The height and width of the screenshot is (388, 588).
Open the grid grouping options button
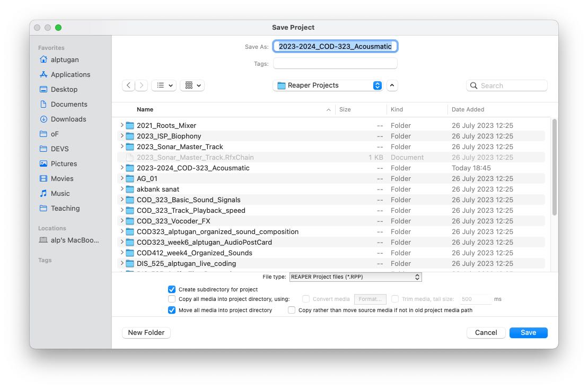[x=192, y=85]
